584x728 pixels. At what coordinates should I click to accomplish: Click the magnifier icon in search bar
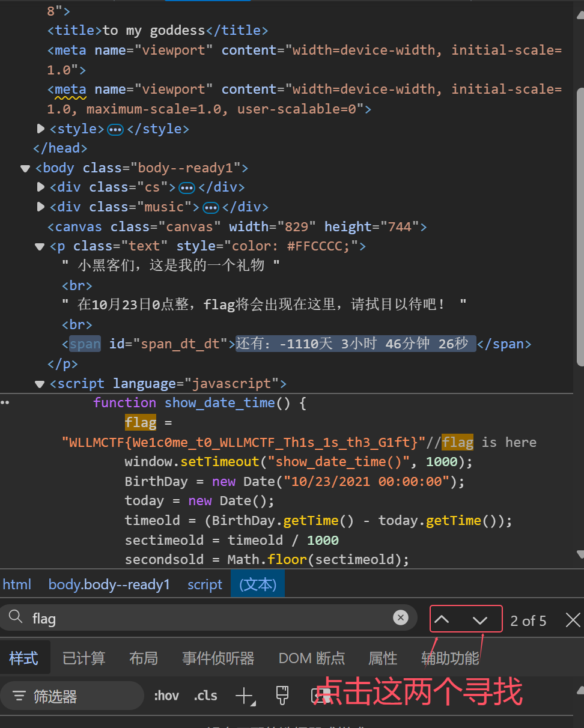click(16, 617)
